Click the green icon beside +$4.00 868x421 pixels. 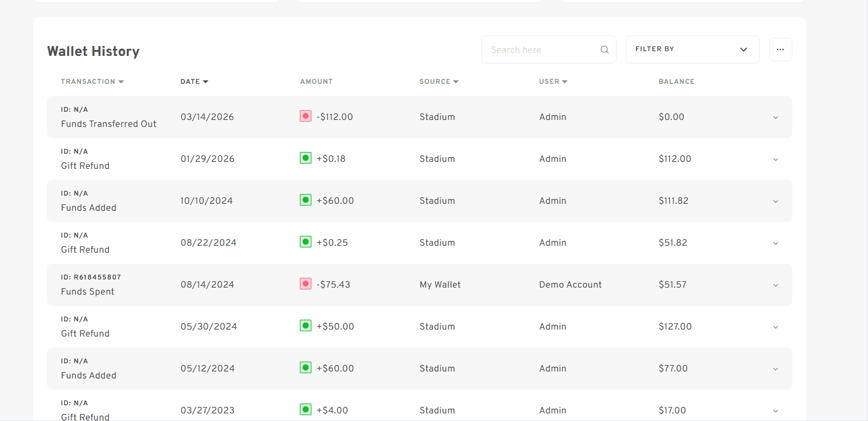305,409
